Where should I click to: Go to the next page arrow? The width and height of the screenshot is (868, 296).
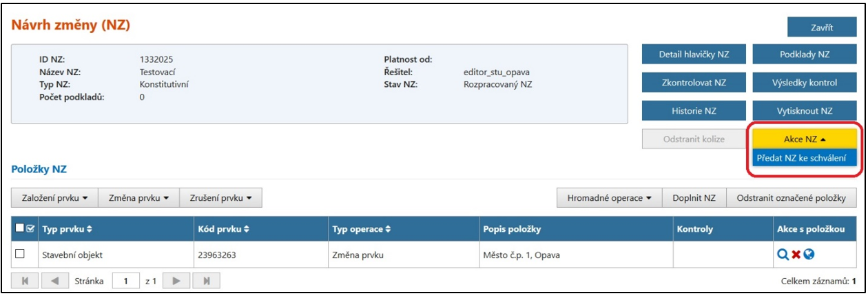176,282
